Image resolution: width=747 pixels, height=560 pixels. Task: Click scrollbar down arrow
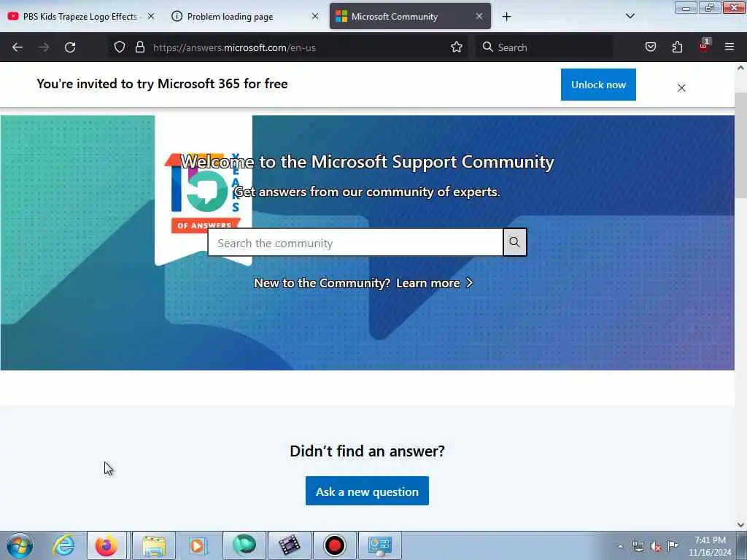pyautogui.click(x=740, y=525)
